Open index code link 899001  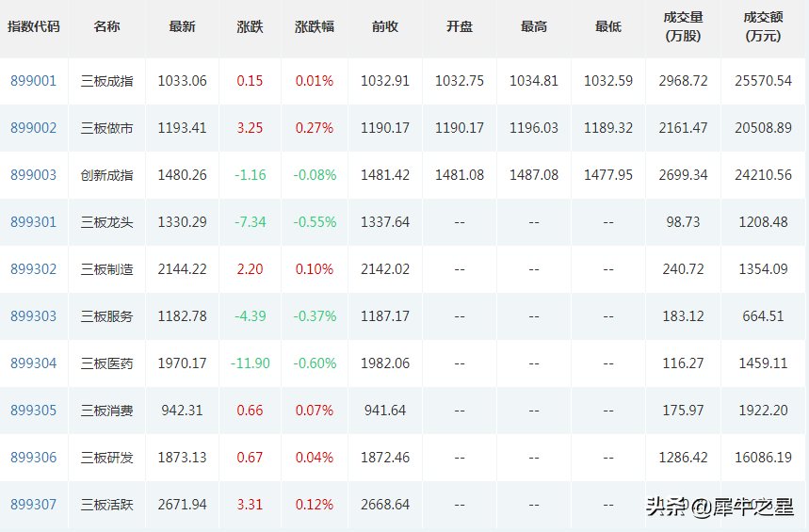(x=34, y=81)
